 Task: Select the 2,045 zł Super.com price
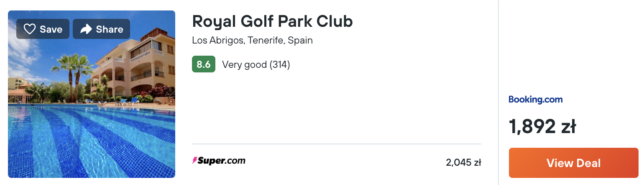pos(463,162)
